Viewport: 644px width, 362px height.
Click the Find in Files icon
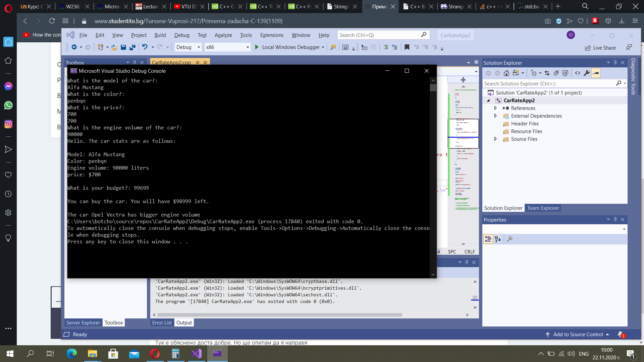tap(333, 47)
